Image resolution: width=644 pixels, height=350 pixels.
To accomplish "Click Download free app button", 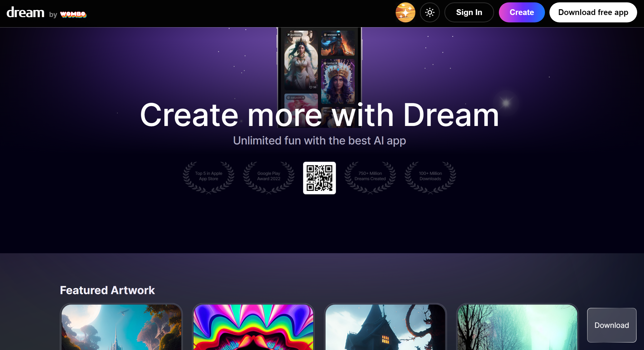I will (x=593, y=12).
